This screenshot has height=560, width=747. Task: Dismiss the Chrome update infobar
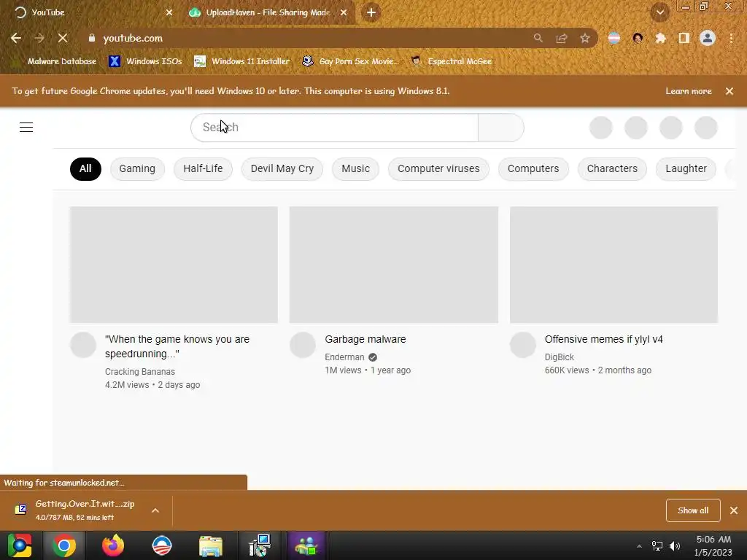729,91
